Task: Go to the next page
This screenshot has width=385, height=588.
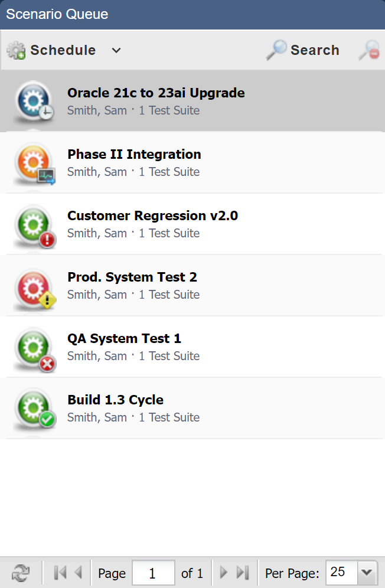Action: (223, 573)
